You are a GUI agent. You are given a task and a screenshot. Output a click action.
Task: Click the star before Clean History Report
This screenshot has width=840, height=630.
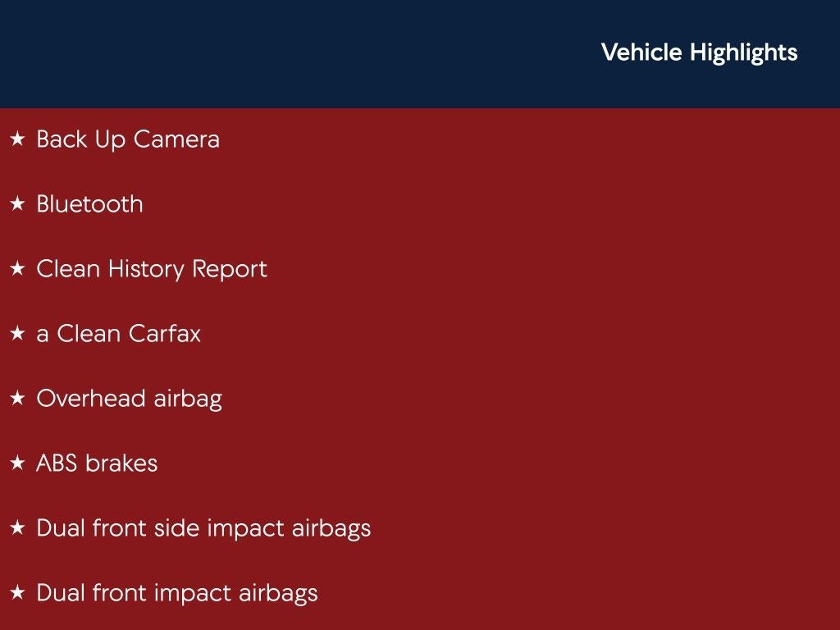click(x=17, y=269)
